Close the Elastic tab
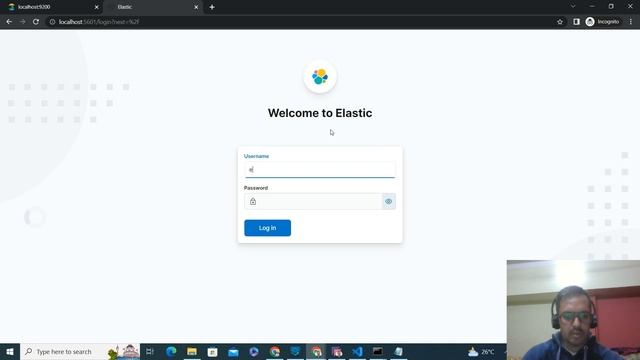This screenshot has width=640, height=360. (196, 7)
